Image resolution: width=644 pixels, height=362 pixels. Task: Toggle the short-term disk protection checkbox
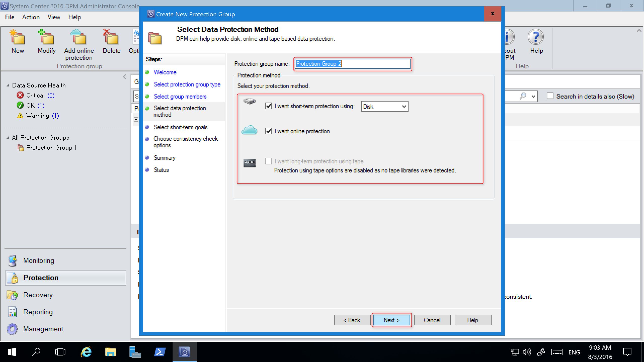coord(268,106)
